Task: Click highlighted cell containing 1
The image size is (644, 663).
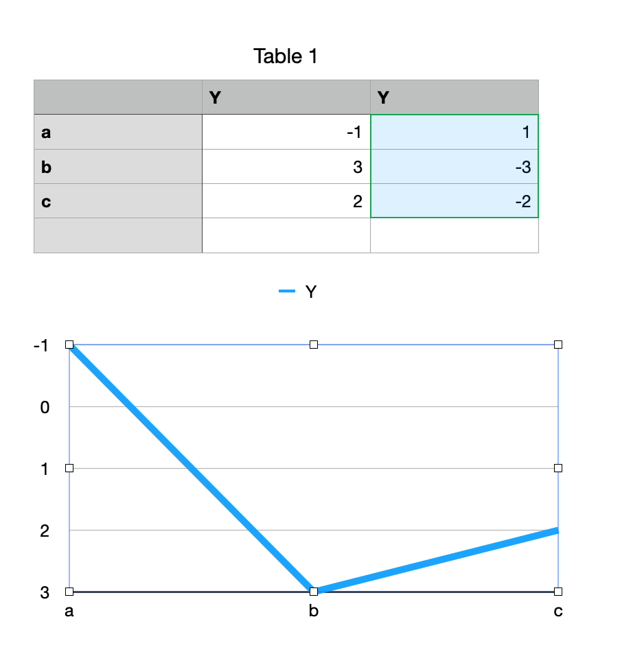Action: (455, 132)
